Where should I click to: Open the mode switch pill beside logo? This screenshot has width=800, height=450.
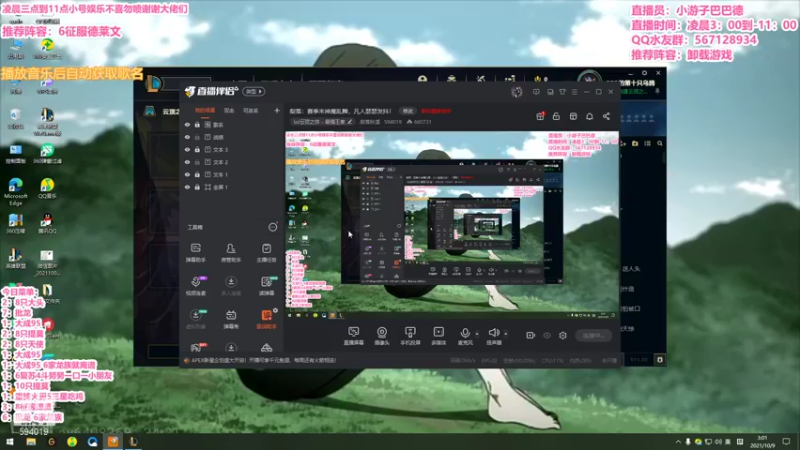254,92
